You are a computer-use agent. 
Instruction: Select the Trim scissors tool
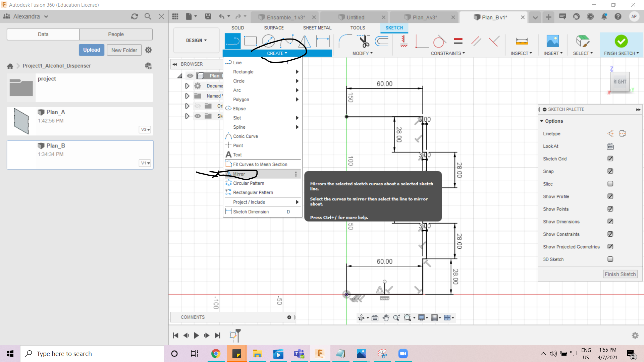(364, 41)
